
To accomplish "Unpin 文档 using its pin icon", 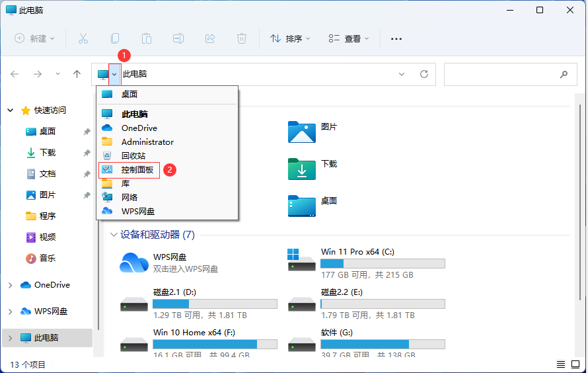I will click(87, 174).
